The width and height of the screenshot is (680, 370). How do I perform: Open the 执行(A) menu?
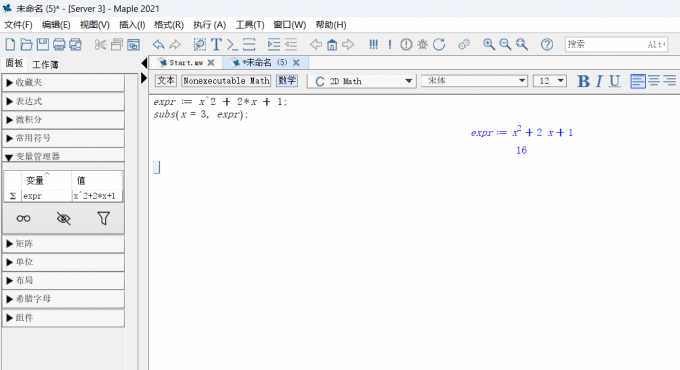(209, 25)
